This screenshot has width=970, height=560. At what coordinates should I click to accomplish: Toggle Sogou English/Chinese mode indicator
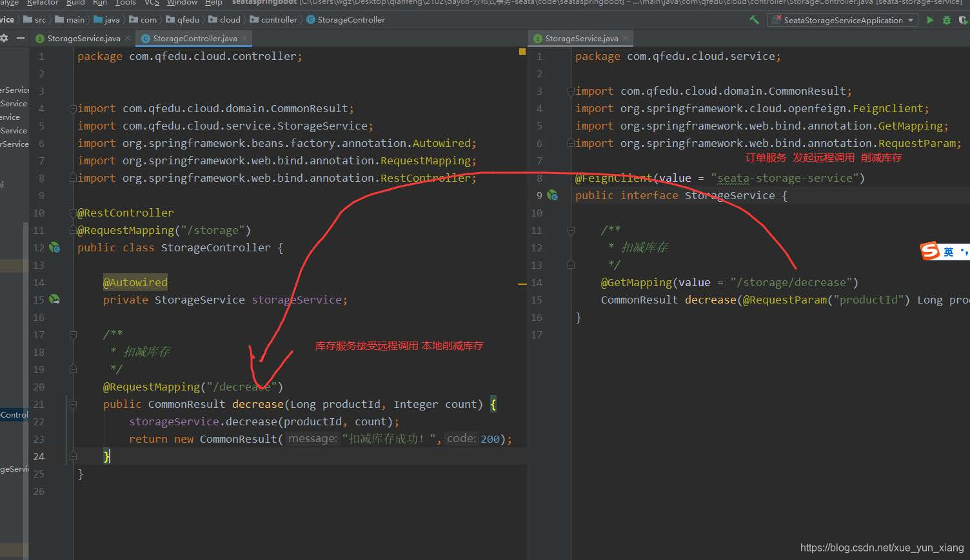click(x=949, y=252)
